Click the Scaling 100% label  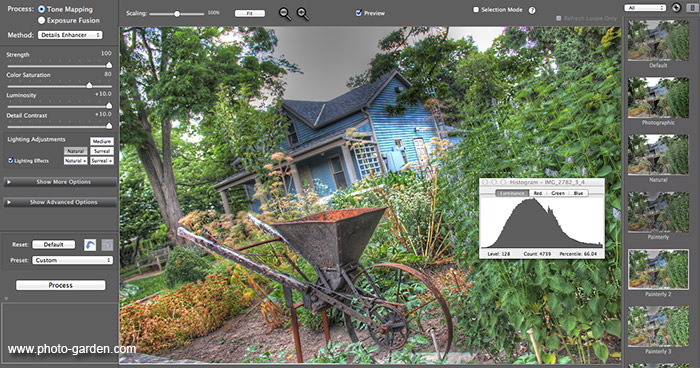214,13
